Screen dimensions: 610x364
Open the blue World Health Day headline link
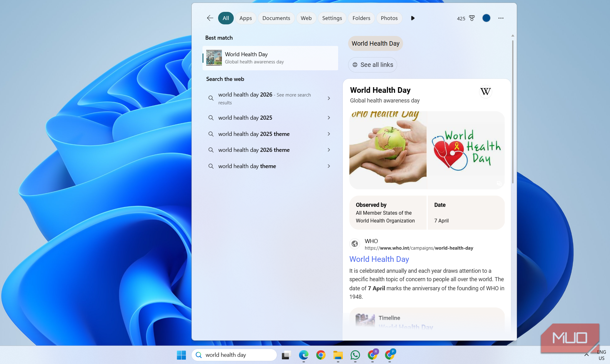(379, 259)
